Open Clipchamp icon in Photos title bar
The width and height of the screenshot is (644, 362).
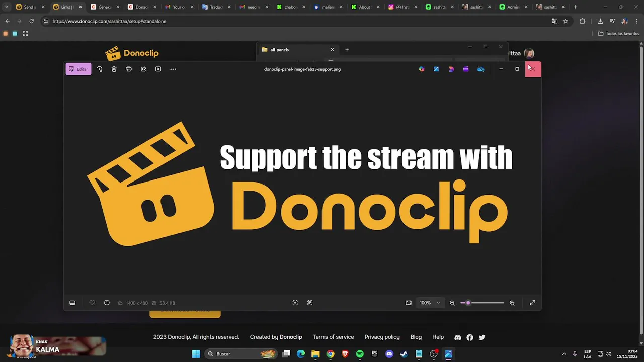pos(466,69)
